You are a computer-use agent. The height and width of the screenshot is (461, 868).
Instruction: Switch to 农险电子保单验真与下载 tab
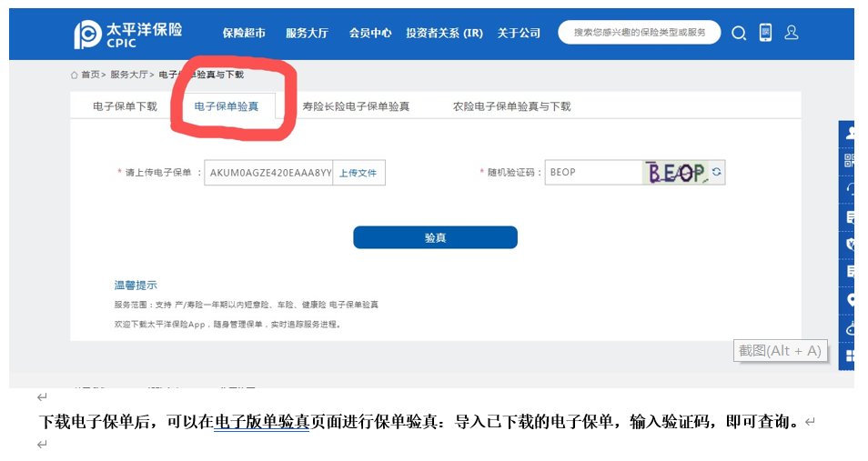(x=511, y=106)
